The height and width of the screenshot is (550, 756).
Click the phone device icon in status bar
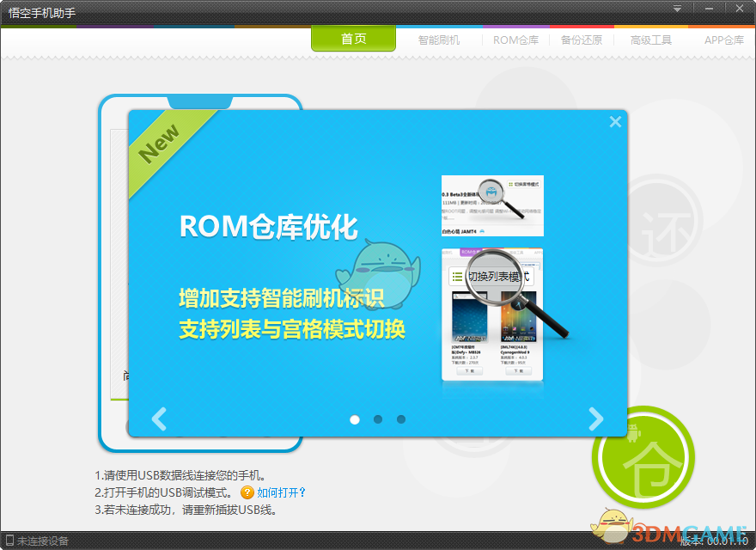9,541
